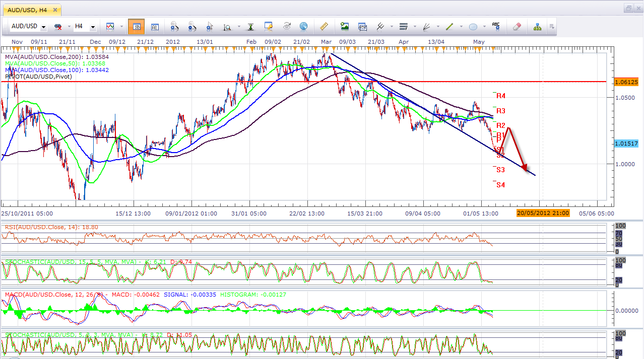Select the green line drawing tool

(x=450, y=26)
